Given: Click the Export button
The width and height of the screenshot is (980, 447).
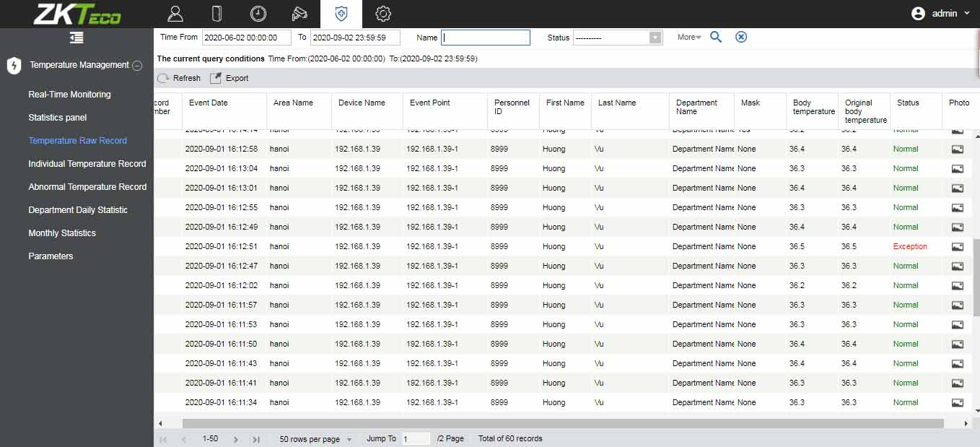Looking at the screenshot, I should (229, 78).
